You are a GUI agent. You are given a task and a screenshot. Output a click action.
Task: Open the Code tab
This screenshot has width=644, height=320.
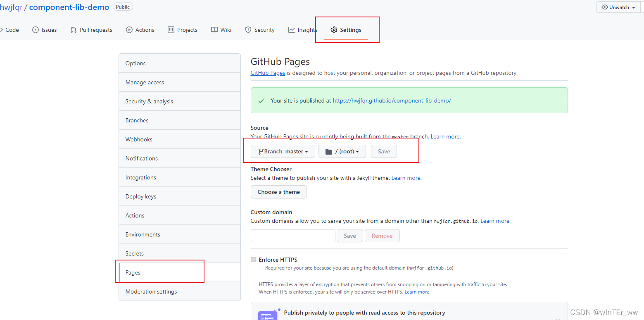10,30
